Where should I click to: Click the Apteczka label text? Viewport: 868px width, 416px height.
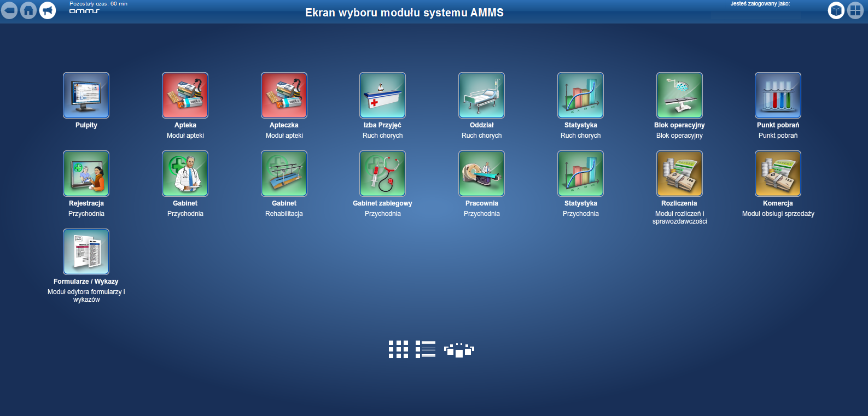(284, 125)
